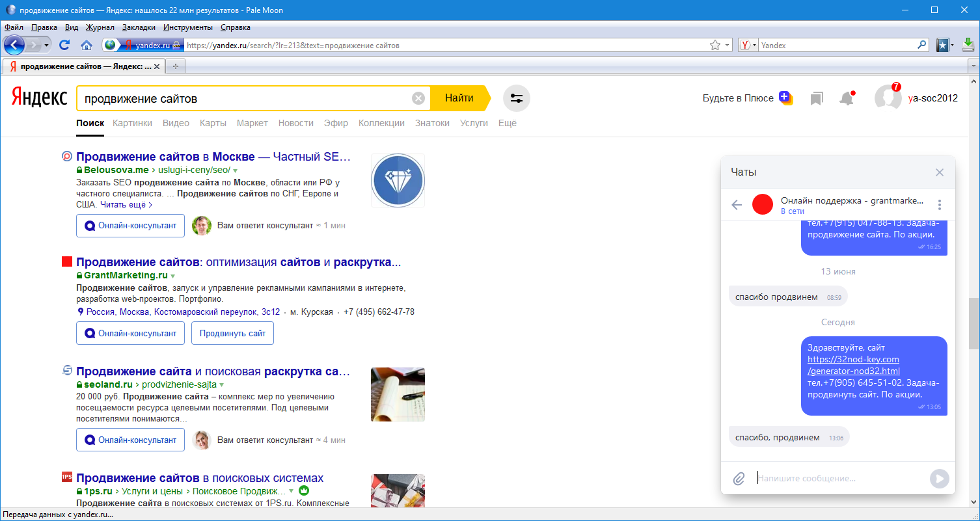Clear the Yandex search query
This screenshot has height=521, width=980.
tap(418, 98)
